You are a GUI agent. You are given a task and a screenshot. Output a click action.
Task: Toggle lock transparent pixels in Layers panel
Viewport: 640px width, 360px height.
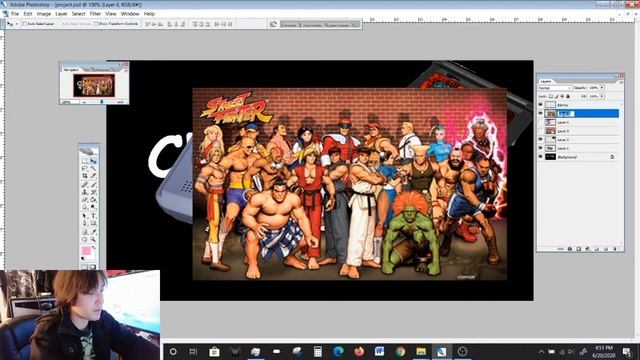[551, 96]
